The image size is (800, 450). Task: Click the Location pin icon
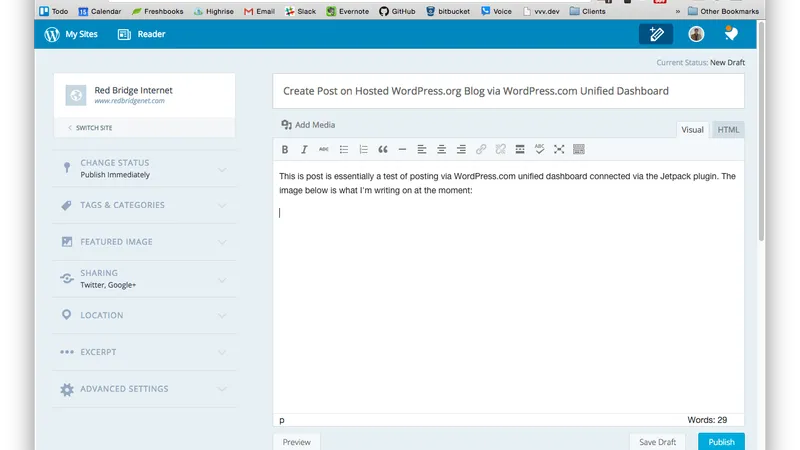pos(66,315)
